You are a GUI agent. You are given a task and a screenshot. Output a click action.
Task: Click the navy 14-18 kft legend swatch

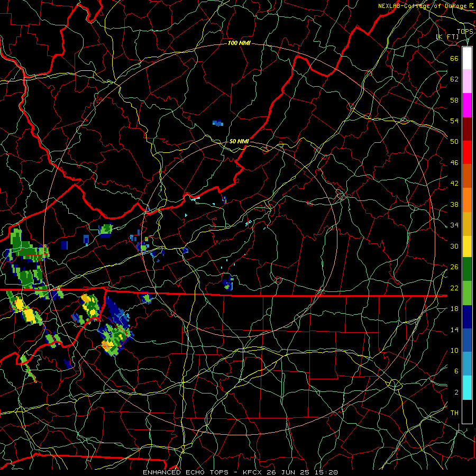[467, 317]
